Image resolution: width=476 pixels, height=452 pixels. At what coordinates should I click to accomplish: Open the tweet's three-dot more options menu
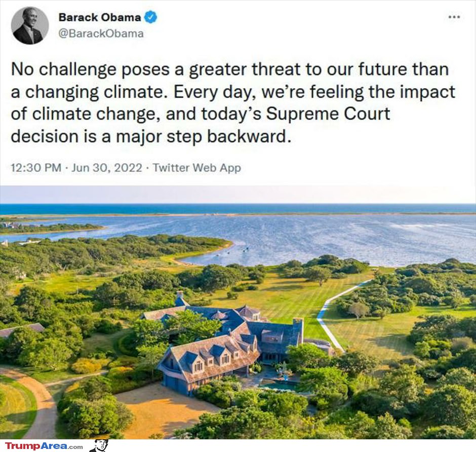(454, 17)
